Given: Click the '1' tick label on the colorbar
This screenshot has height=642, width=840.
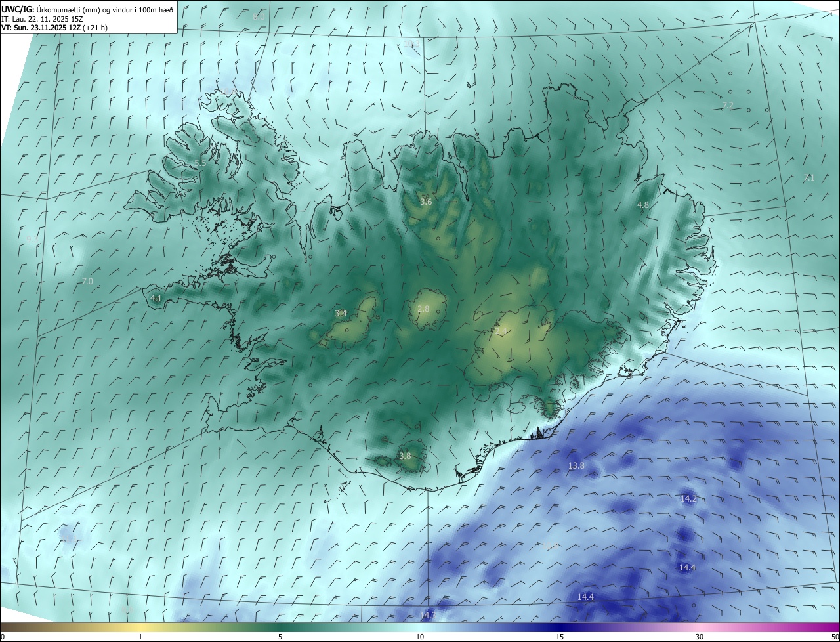Looking at the screenshot, I should 140,637.
